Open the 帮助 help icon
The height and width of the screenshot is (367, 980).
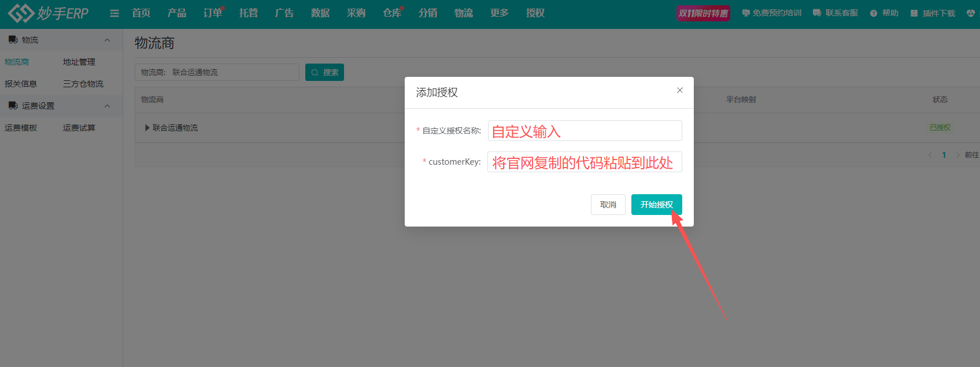873,13
